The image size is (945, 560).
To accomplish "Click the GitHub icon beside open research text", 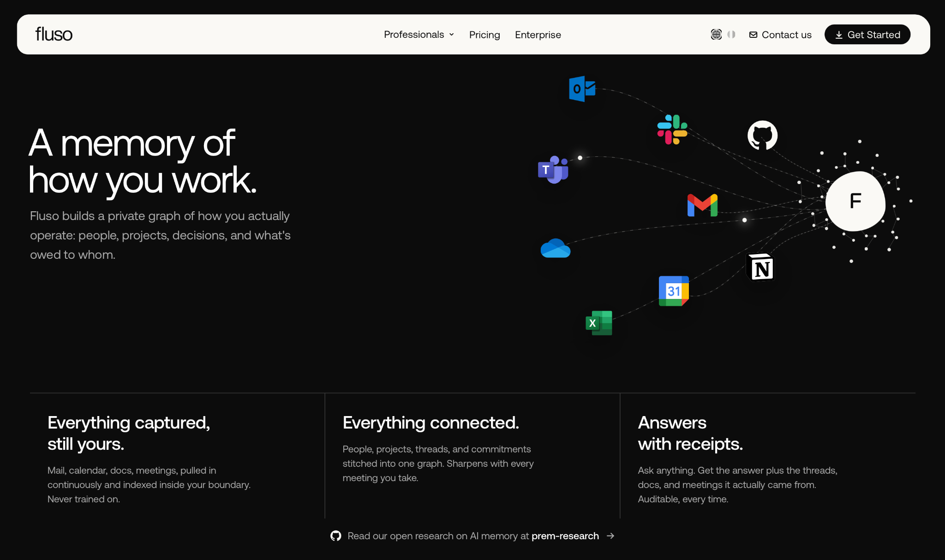I will (x=336, y=536).
